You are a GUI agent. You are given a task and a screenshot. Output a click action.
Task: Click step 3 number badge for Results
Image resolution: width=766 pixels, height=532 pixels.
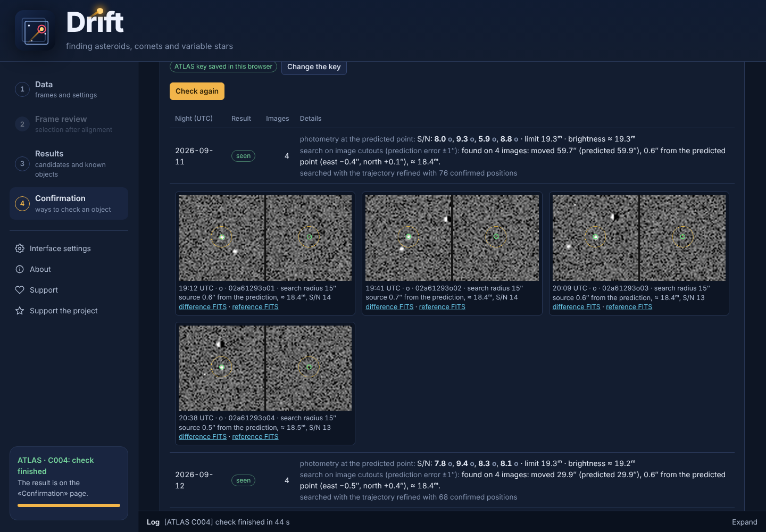click(x=22, y=163)
